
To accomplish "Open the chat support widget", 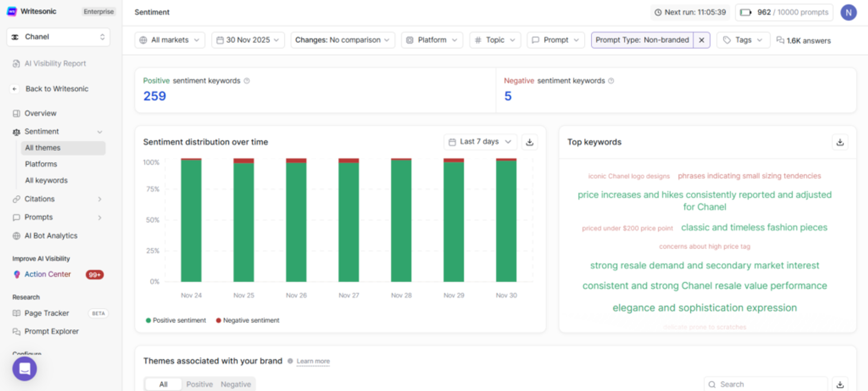I will tap(24, 369).
